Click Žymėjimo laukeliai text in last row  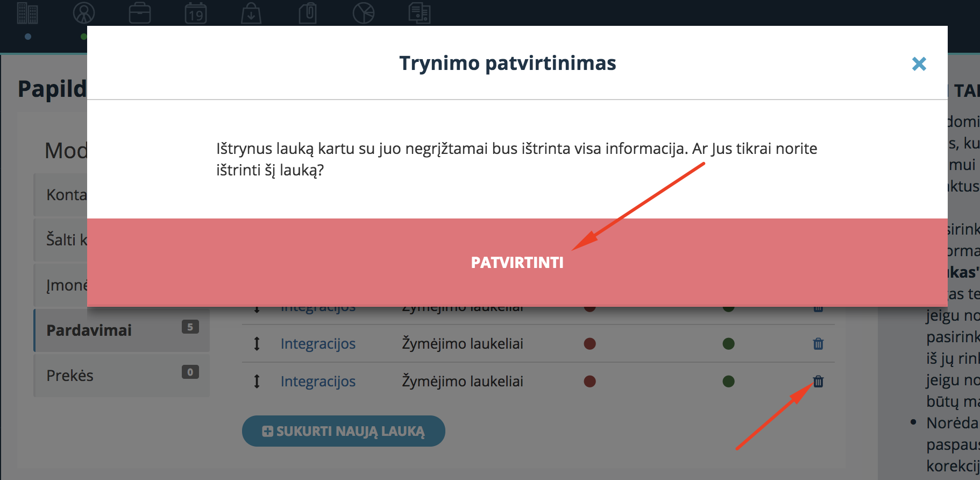click(463, 382)
